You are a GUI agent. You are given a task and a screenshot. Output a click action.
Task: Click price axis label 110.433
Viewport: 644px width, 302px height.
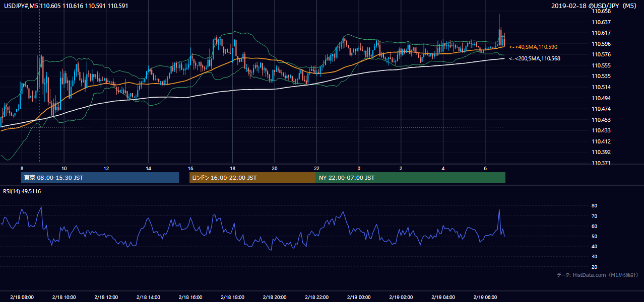(601, 130)
